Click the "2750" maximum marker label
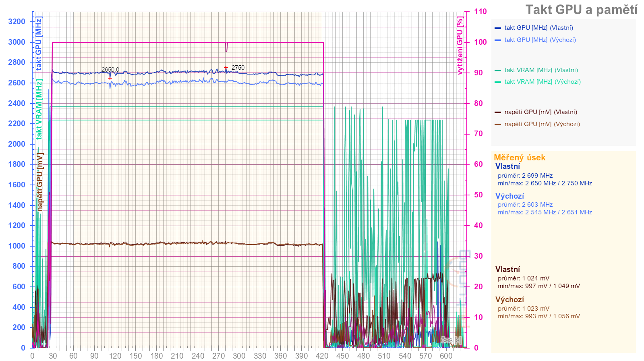The height and width of the screenshot is (361, 644). click(238, 68)
